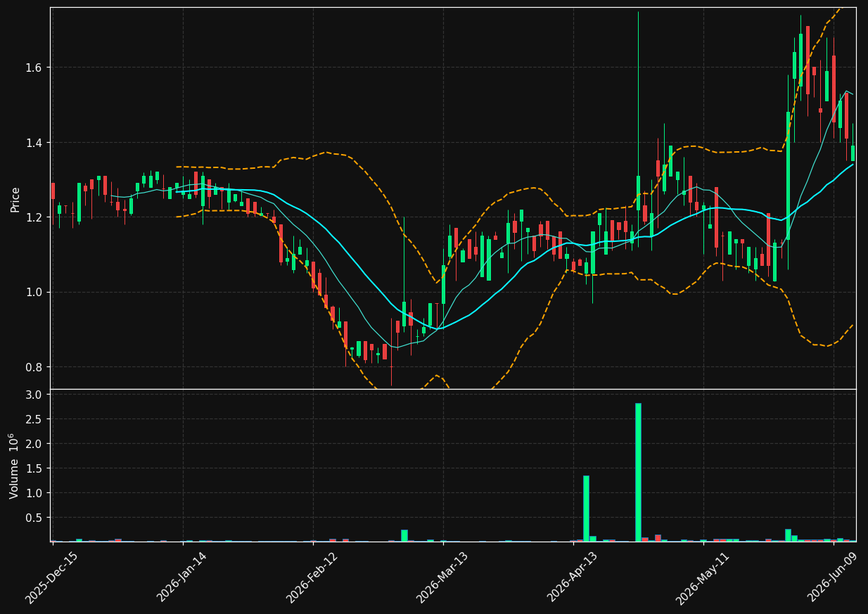Viewport: 868px width, 614px height.
Task: Click the 2026-Mar-13 date label
Action: pos(442,577)
